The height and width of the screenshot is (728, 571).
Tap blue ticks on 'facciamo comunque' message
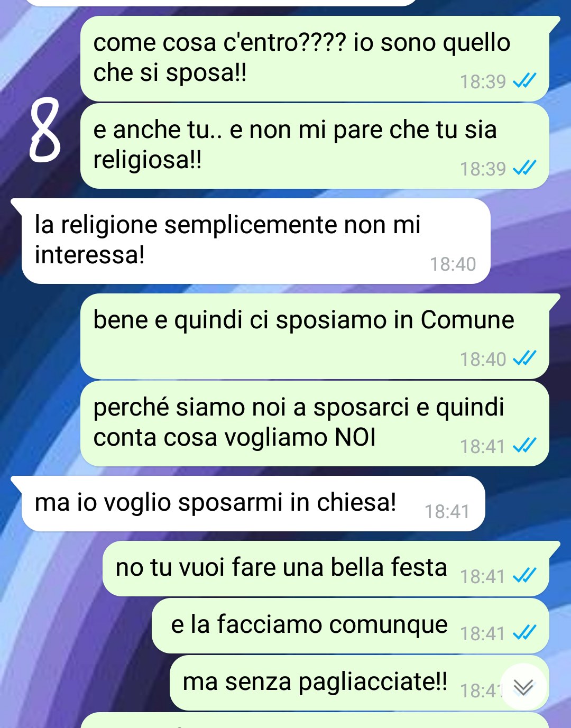(524, 632)
